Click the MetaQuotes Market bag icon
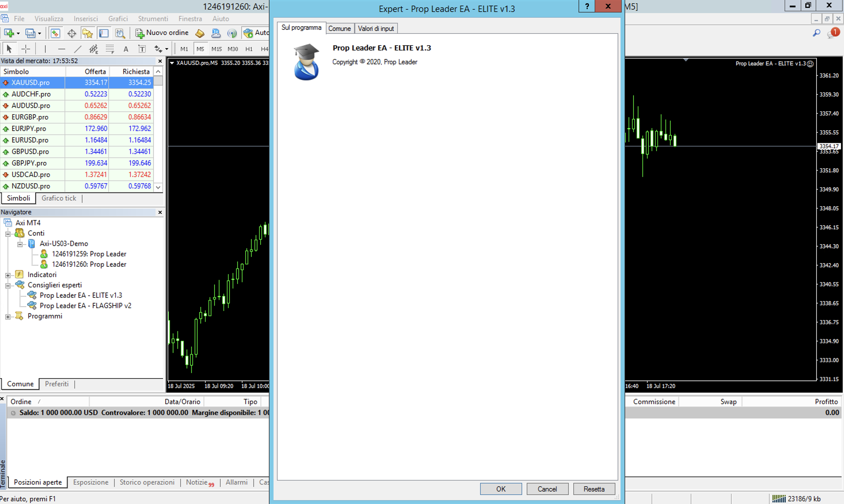The width and height of the screenshot is (844, 504). [200, 33]
